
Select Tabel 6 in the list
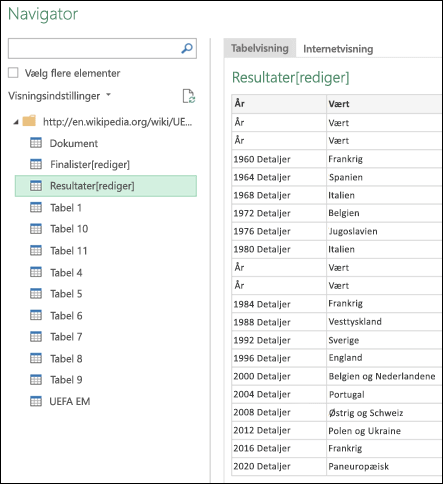pyautogui.click(x=66, y=315)
